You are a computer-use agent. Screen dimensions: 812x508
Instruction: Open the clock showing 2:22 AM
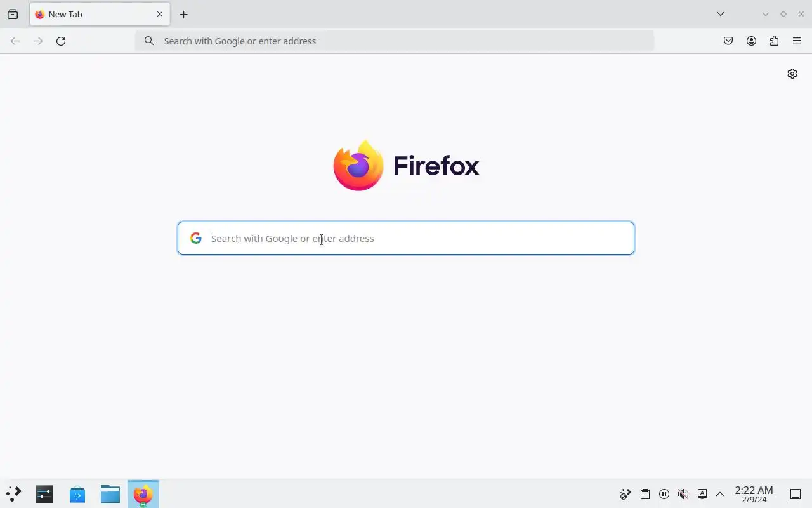(754, 494)
